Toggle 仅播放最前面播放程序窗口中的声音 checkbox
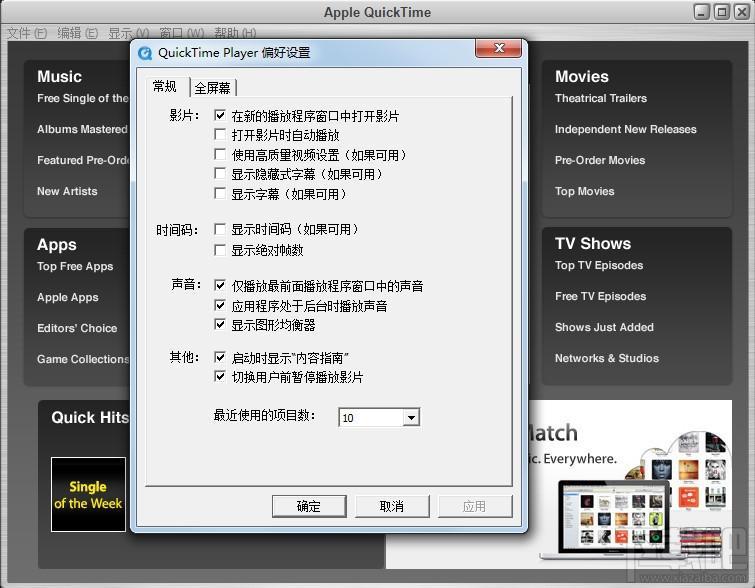 coord(220,285)
